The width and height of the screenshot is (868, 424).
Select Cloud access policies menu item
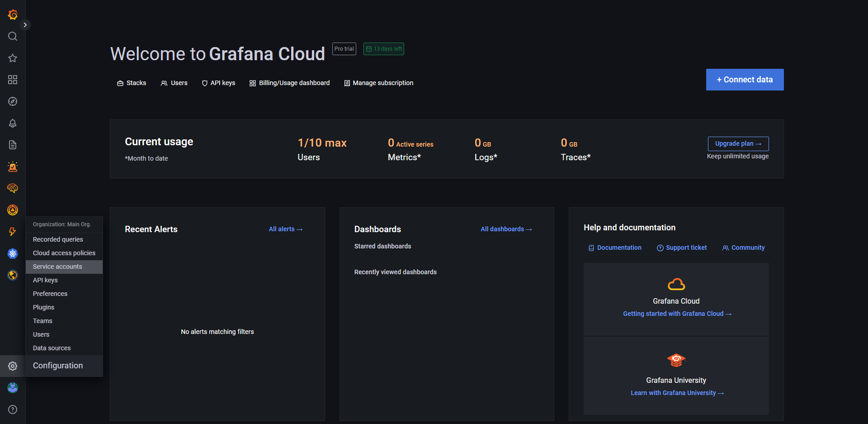click(x=64, y=253)
